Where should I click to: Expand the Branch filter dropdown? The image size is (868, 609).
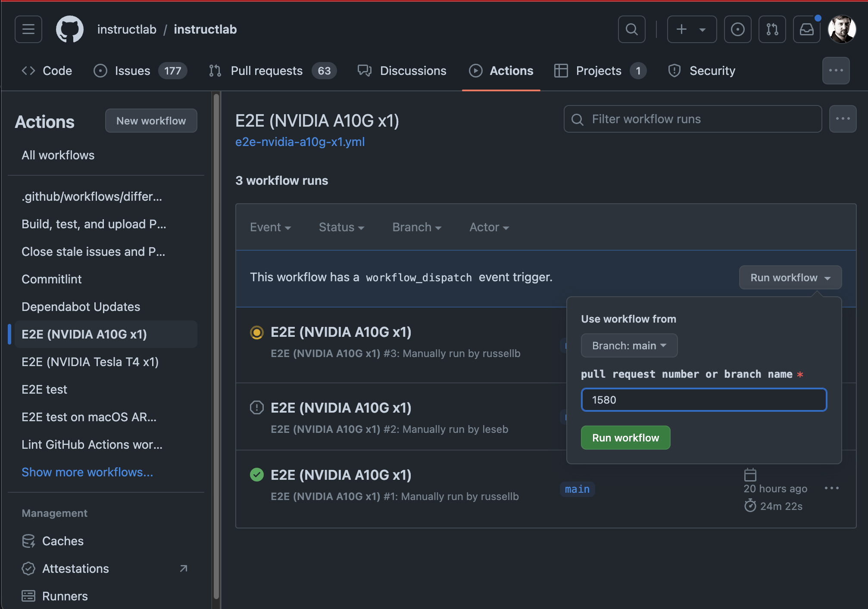[x=417, y=227]
